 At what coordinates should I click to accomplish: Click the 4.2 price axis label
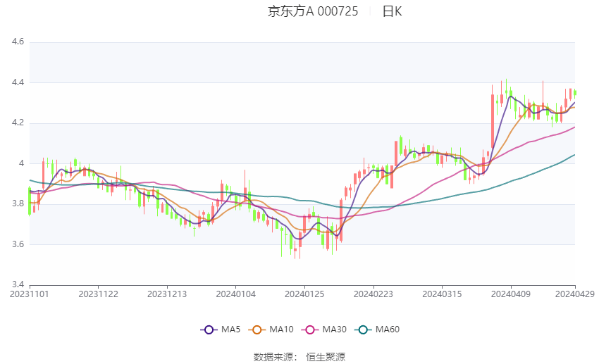pyautogui.click(x=18, y=123)
